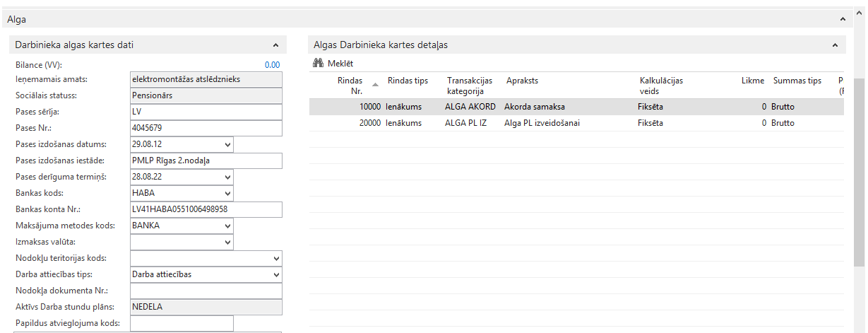Open Izmaksas valūta dropdown
The width and height of the screenshot is (868, 333).
pos(227,242)
